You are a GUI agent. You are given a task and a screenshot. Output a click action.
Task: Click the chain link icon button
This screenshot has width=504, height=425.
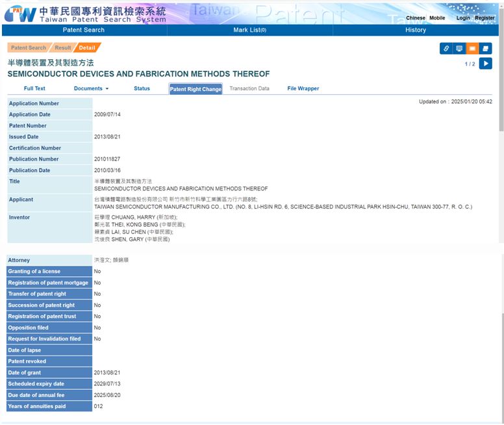tap(446, 48)
